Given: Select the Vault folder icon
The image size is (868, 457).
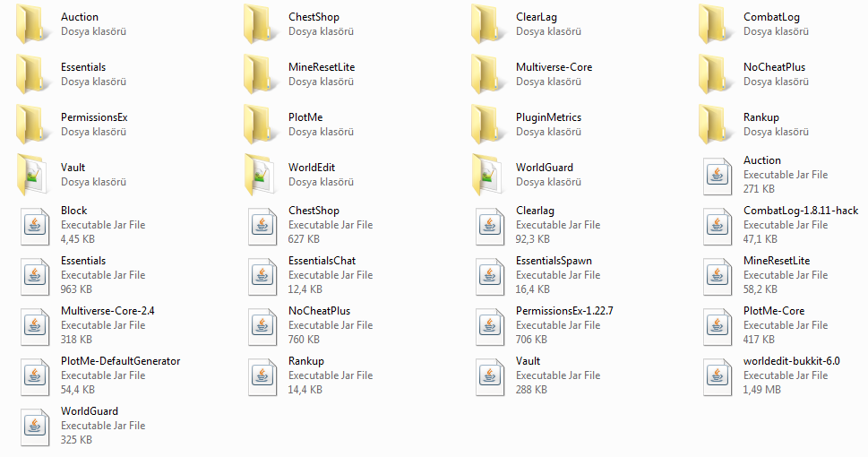Looking at the screenshot, I should 31,175.
